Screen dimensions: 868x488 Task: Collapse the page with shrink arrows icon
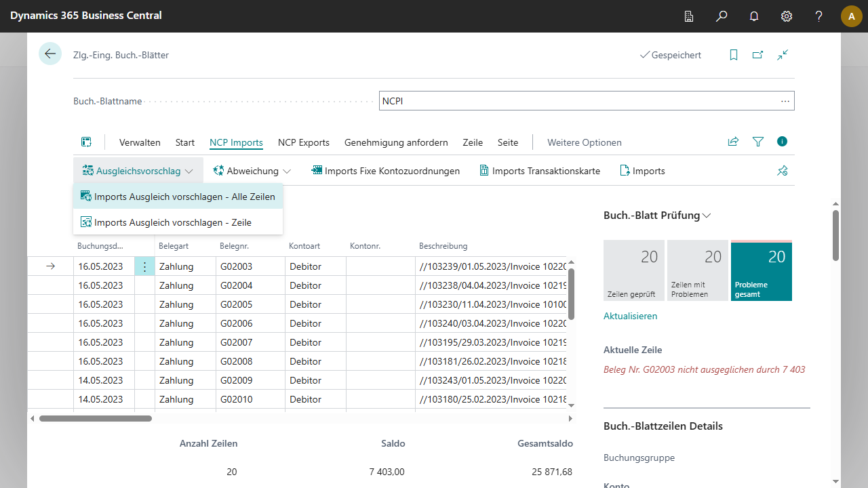click(783, 55)
